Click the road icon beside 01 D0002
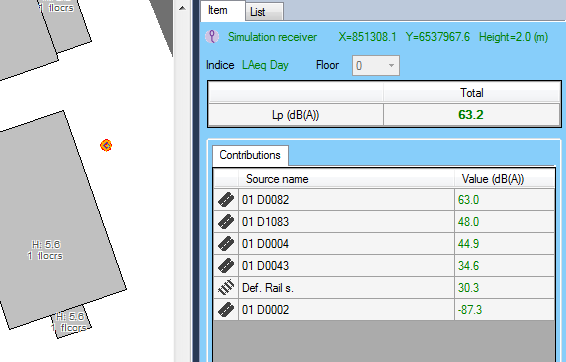Screen dimensions: 566x362 (x=226, y=310)
